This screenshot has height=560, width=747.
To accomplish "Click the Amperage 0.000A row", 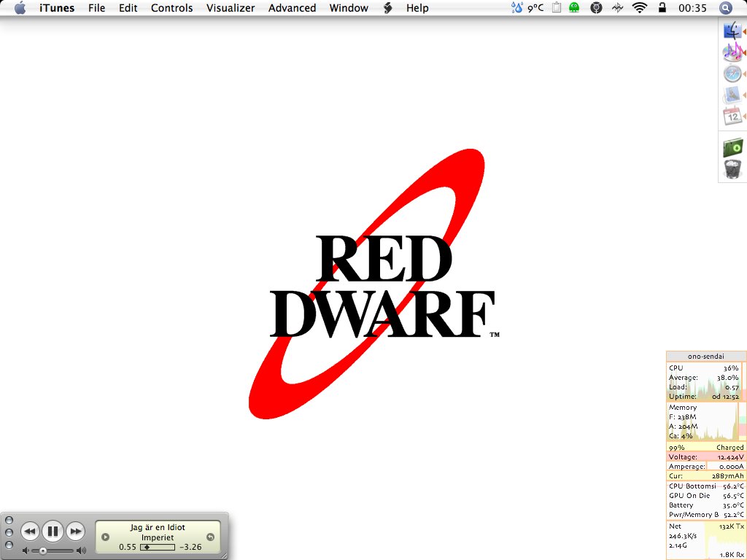I will click(706, 467).
